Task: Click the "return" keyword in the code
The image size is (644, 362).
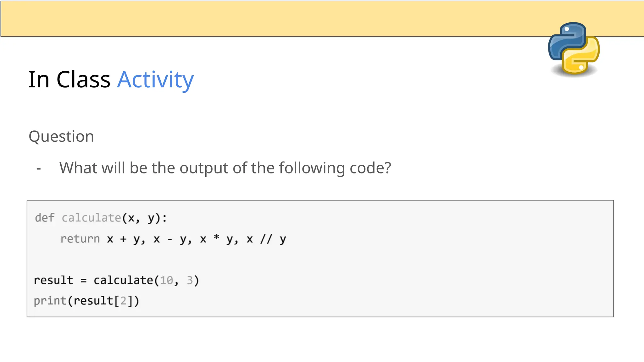Action: (x=80, y=239)
